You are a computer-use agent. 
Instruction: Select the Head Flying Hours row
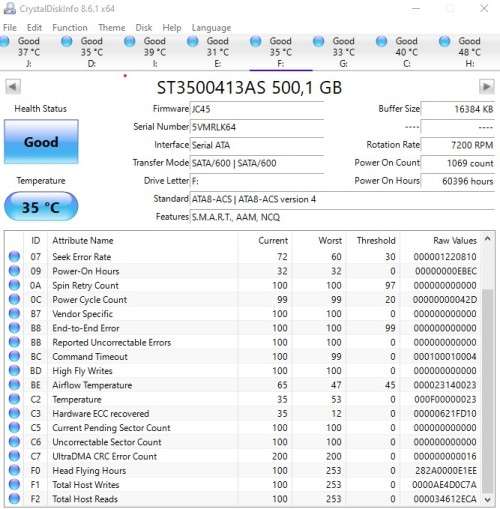pos(243,470)
